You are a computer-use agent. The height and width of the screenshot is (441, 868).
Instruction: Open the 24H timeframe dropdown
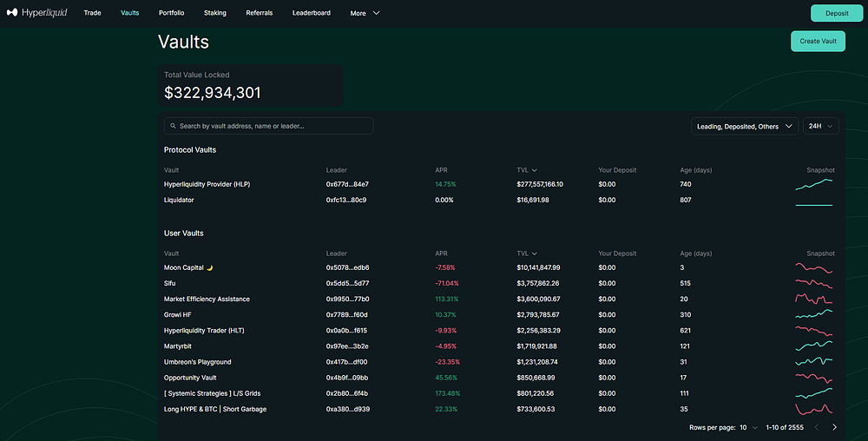(821, 126)
